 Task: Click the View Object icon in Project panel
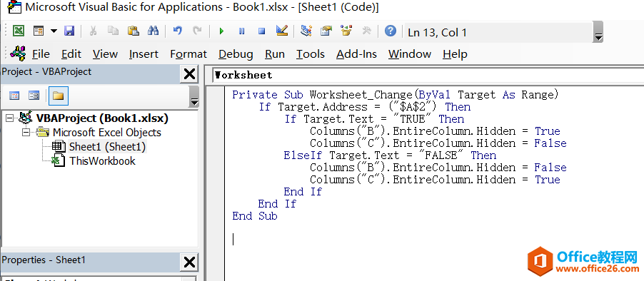[x=34, y=96]
